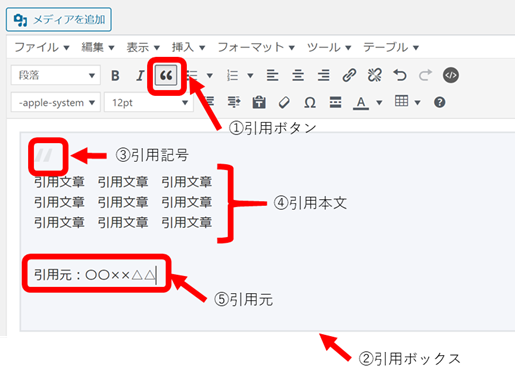Expand the table dropdown arrow
Image resolution: width=515 pixels, height=377 pixels.
(417, 102)
